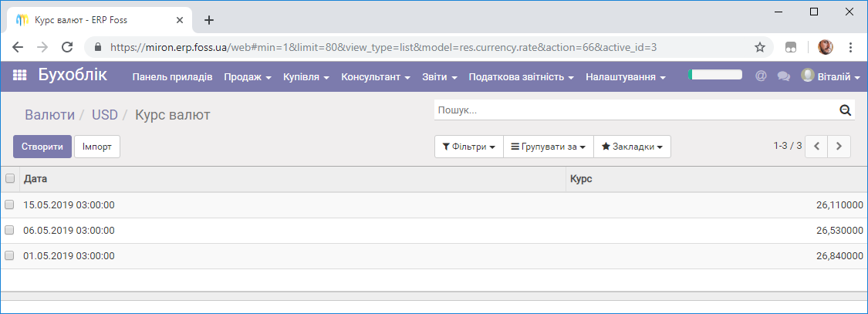Go to the next records page arrow
The image size is (868, 314).
point(839,147)
